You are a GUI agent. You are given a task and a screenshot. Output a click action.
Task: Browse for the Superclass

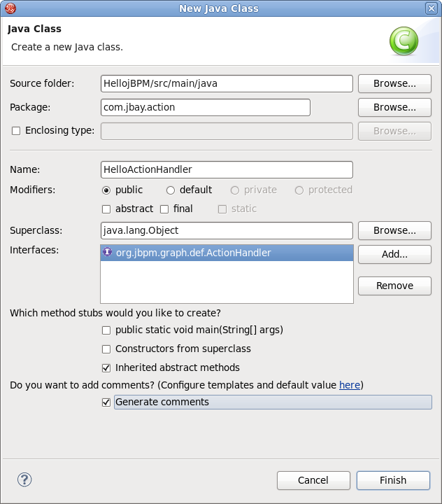tap(394, 230)
